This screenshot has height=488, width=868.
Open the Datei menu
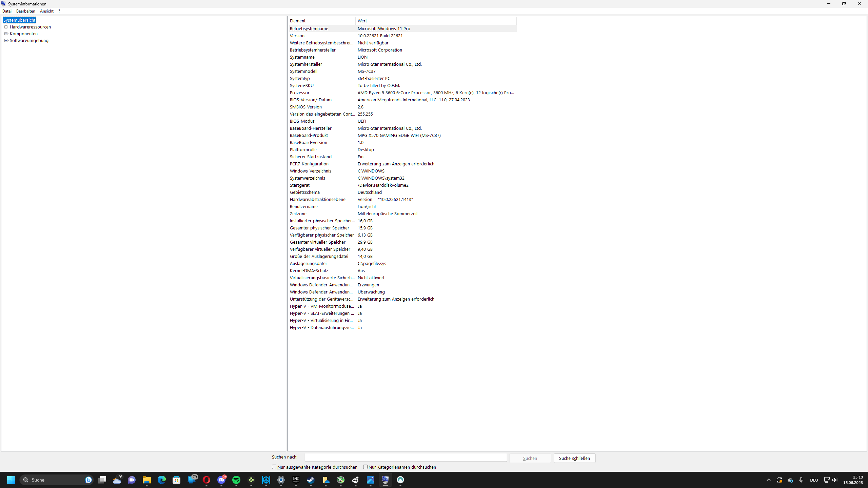point(7,11)
